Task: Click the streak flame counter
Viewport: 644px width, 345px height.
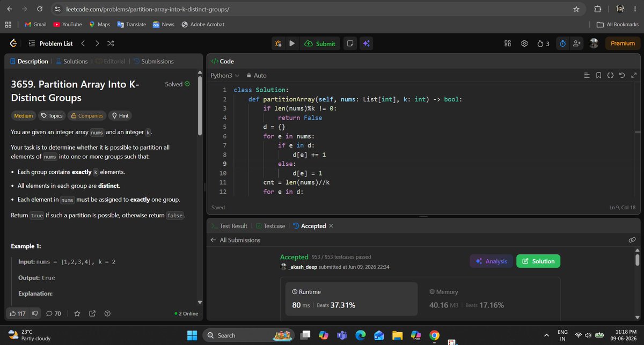Action: [543, 43]
